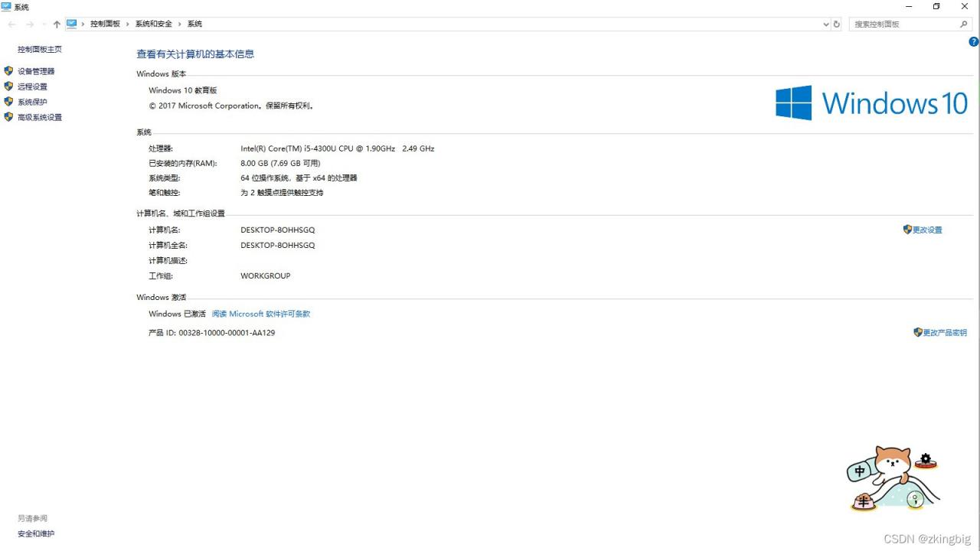Open 远程设置
This screenshot has width=980, height=551.
[32, 86]
